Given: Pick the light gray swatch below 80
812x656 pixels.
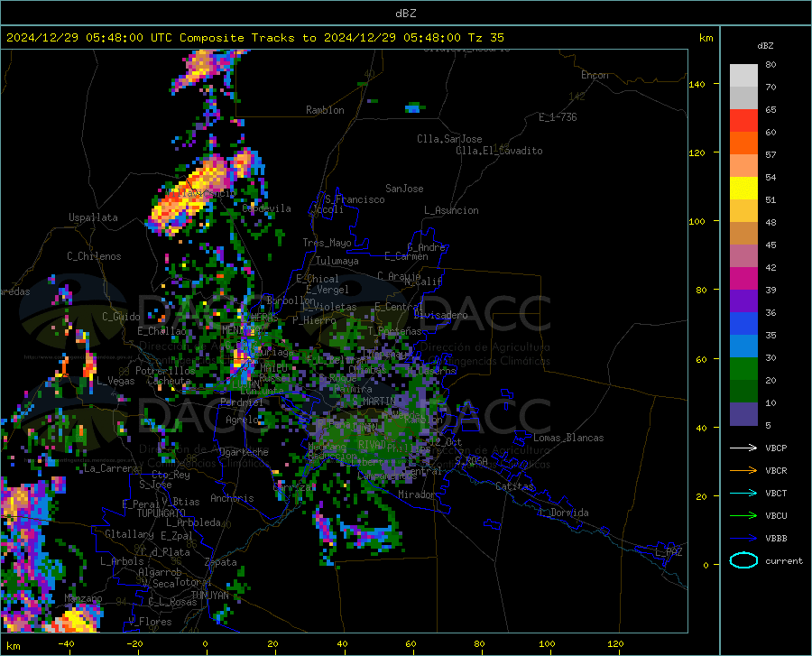Looking at the screenshot, I should coord(743,76).
